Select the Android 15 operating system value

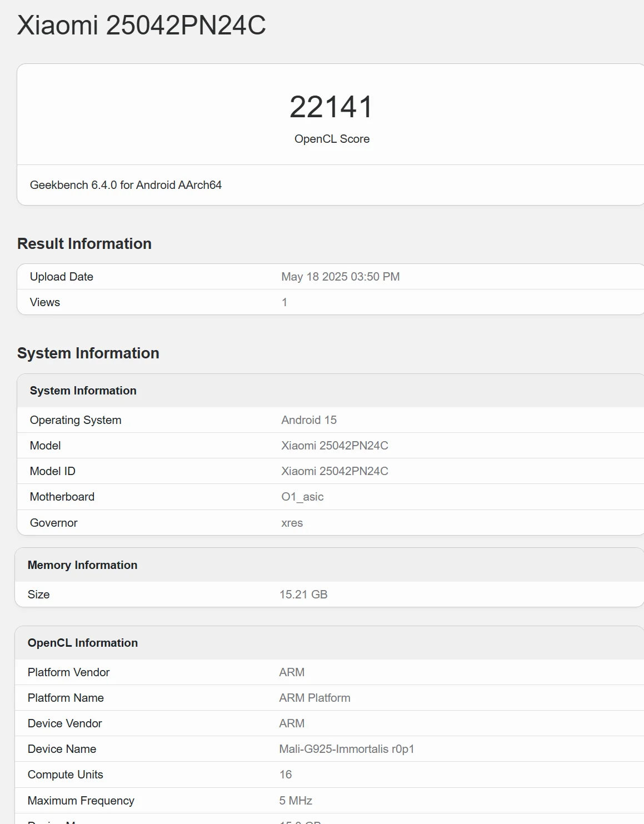(309, 420)
